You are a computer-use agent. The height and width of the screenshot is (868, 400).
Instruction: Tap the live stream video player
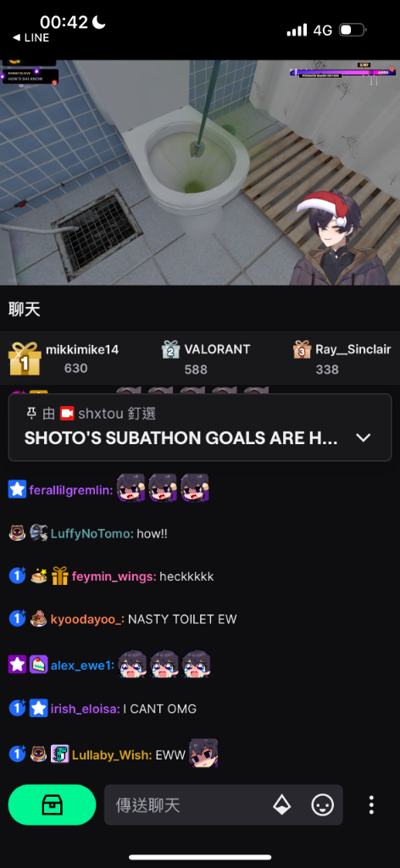200,172
